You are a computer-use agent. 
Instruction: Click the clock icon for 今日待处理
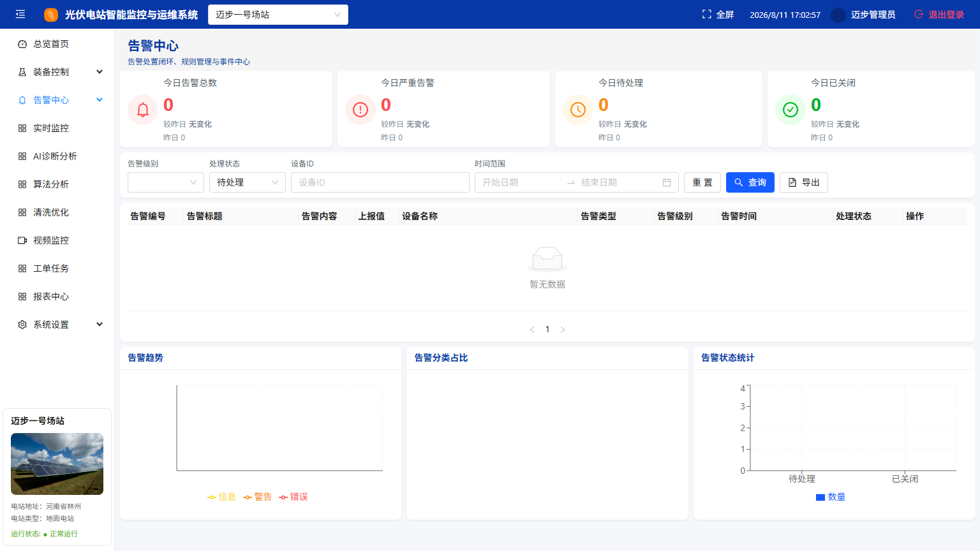tap(578, 110)
